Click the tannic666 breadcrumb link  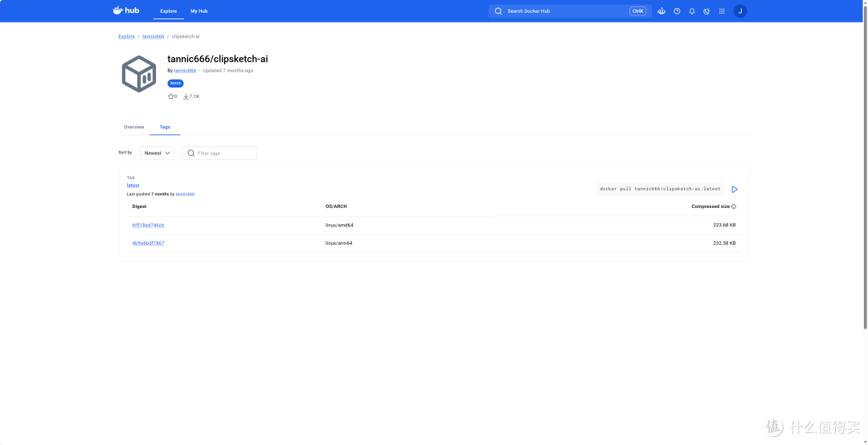[153, 36]
